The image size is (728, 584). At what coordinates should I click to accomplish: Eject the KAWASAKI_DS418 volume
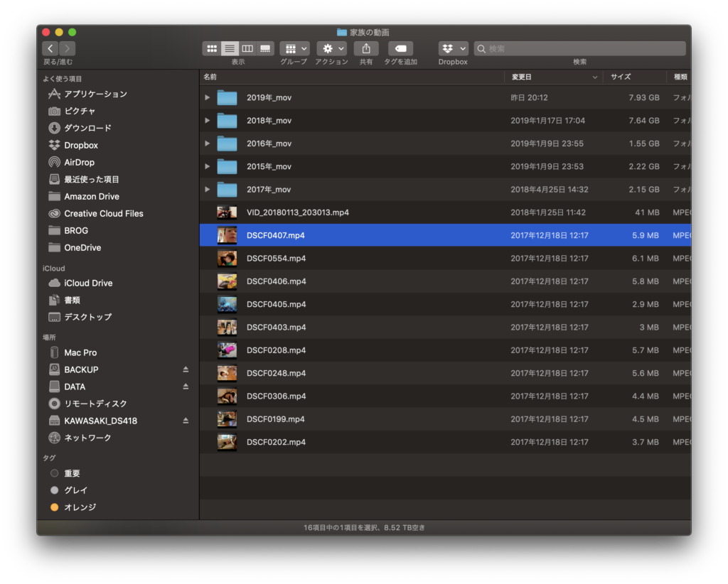pyautogui.click(x=186, y=421)
